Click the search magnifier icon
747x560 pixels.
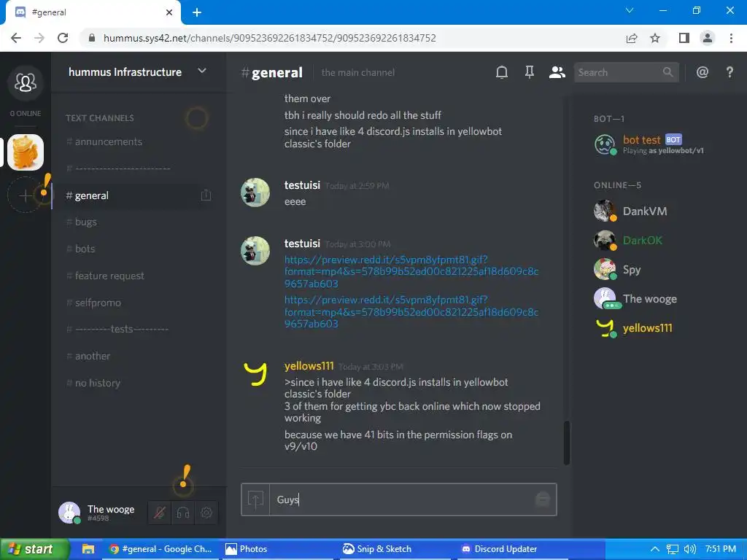click(x=668, y=72)
